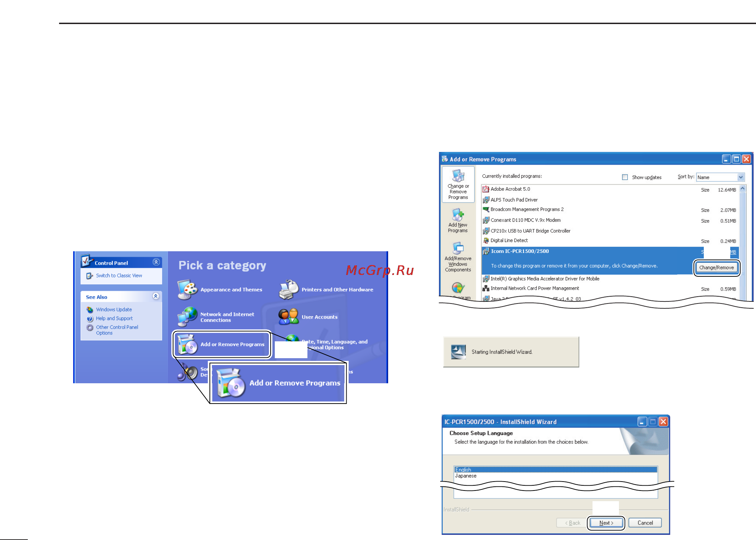Minimize the Add or Remove Programs window
This screenshot has height=540, width=756.
(726, 159)
